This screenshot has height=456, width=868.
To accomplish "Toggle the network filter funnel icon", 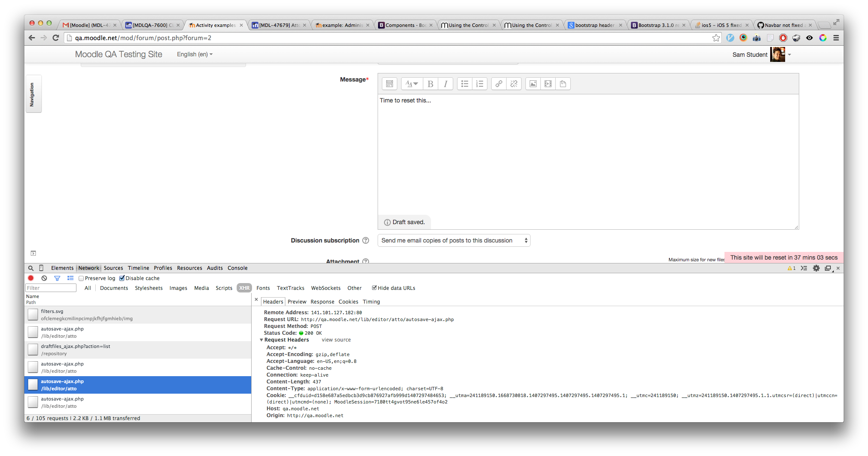I will [57, 278].
